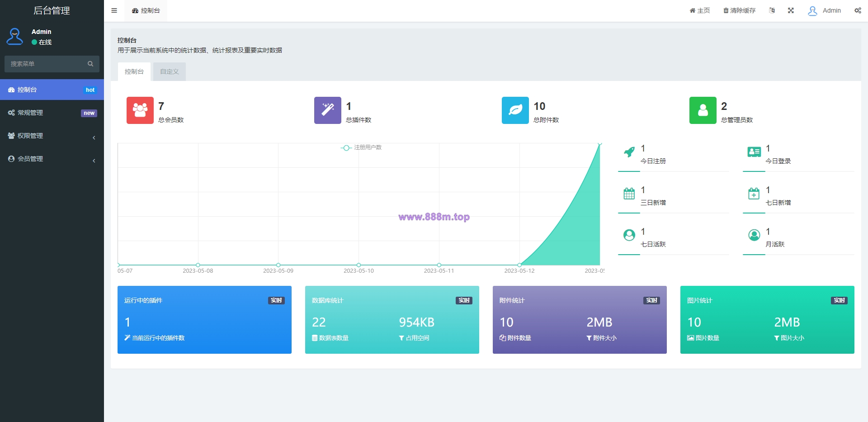
Task: Click the 在线 status indicator
Action: point(42,42)
